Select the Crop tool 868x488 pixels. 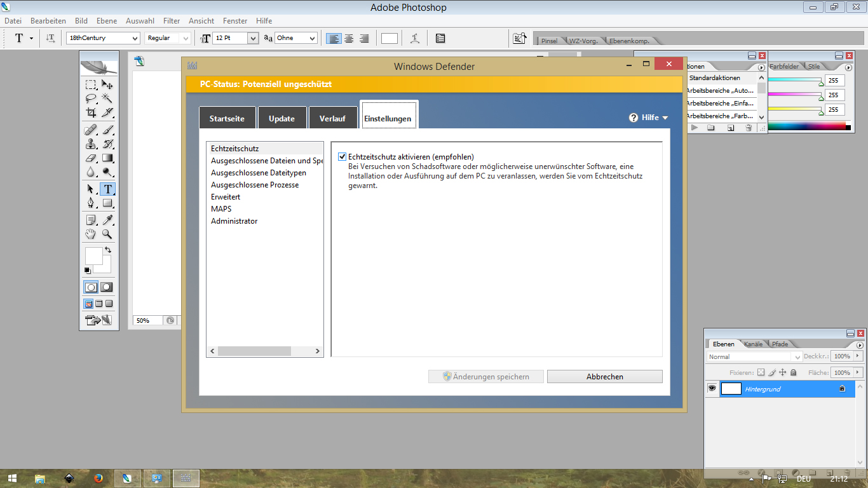[91, 112]
